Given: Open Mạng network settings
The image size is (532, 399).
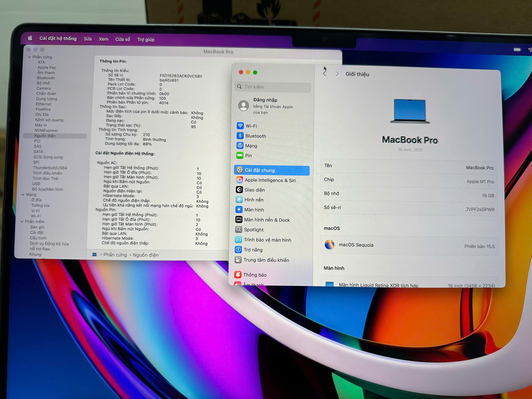Looking at the screenshot, I should [251, 145].
